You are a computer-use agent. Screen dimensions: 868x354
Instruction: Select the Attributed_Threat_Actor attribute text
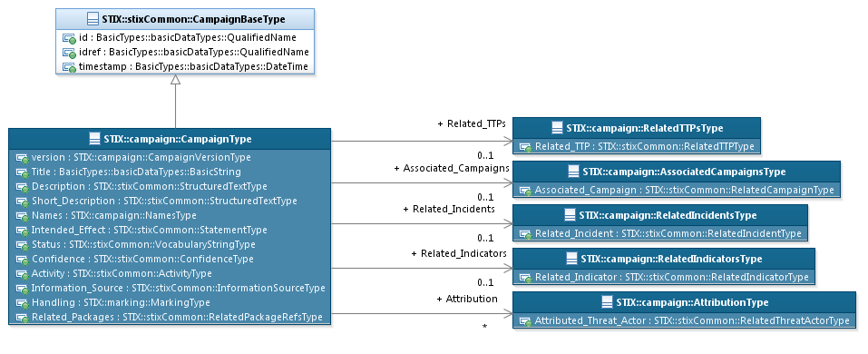pyautogui.click(x=693, y=320)
